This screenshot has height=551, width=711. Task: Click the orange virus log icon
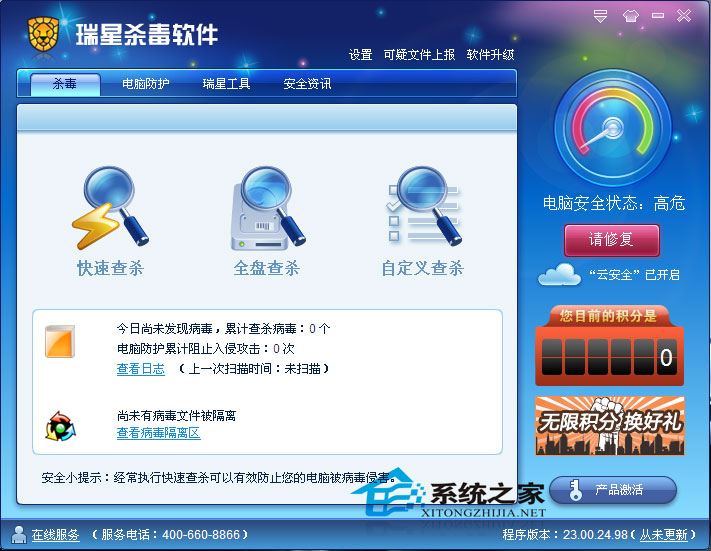pyautogui.click(x=60, y=342)
